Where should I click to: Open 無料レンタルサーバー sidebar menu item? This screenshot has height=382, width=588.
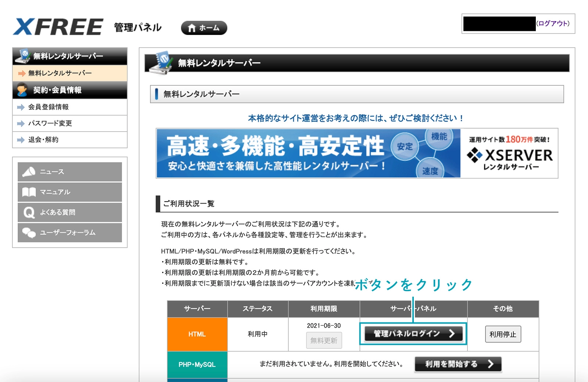coord(70,73)
